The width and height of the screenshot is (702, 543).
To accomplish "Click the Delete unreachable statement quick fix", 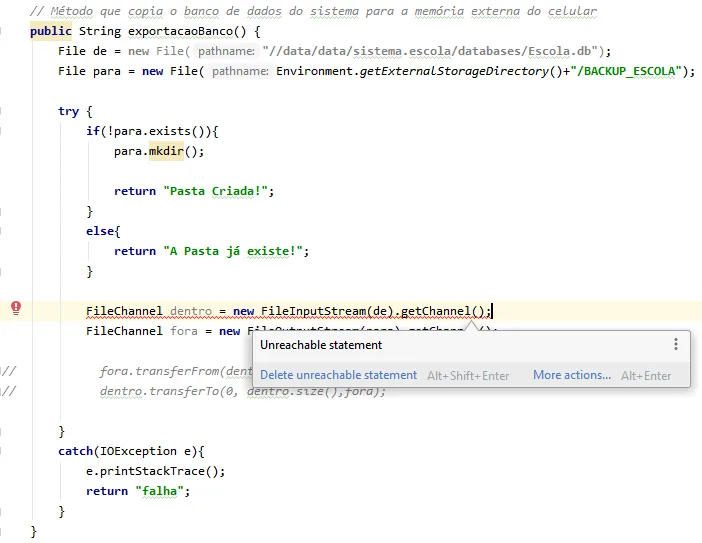I will (338, 375).
